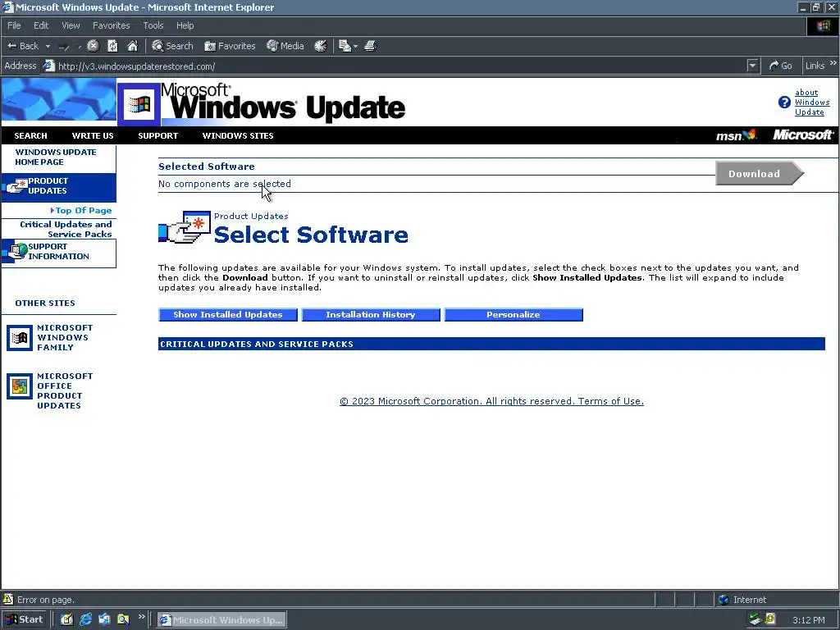Print the page with the Print icon
The width and height of the screenshot is (840, 630).
[371, 46]
